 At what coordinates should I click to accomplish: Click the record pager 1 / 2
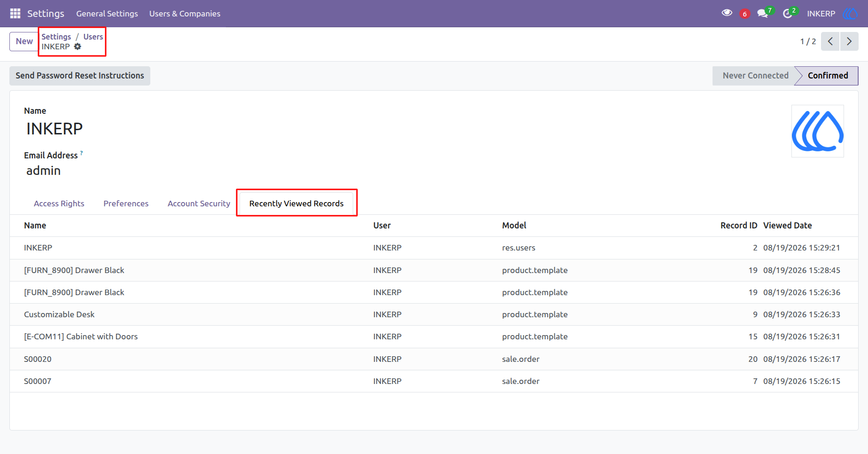click(x=808, y=41)
